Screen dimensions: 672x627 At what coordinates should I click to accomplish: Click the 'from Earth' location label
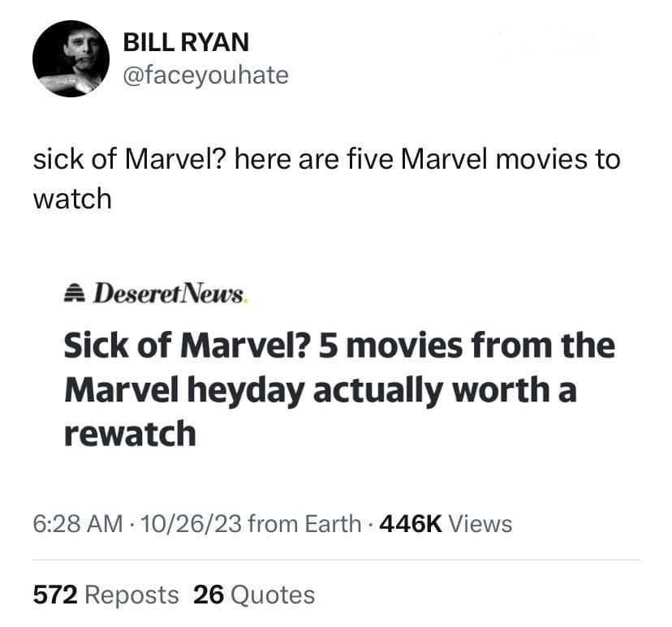tap(304, 524)
